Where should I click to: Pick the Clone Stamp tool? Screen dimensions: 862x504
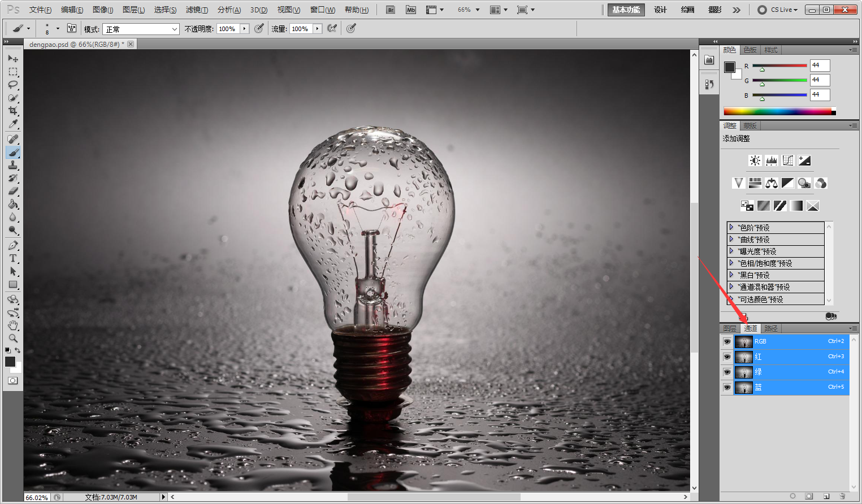coord(13,165)
